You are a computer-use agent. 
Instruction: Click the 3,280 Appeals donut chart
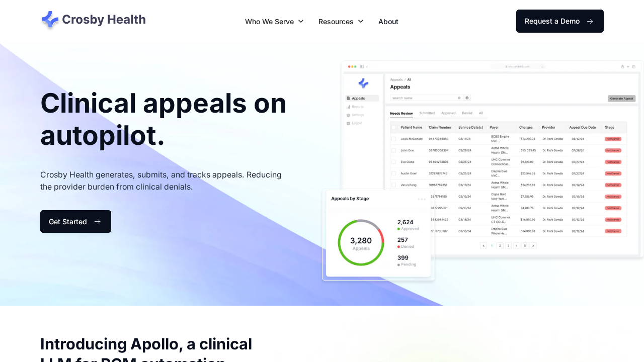coord(361,242)
